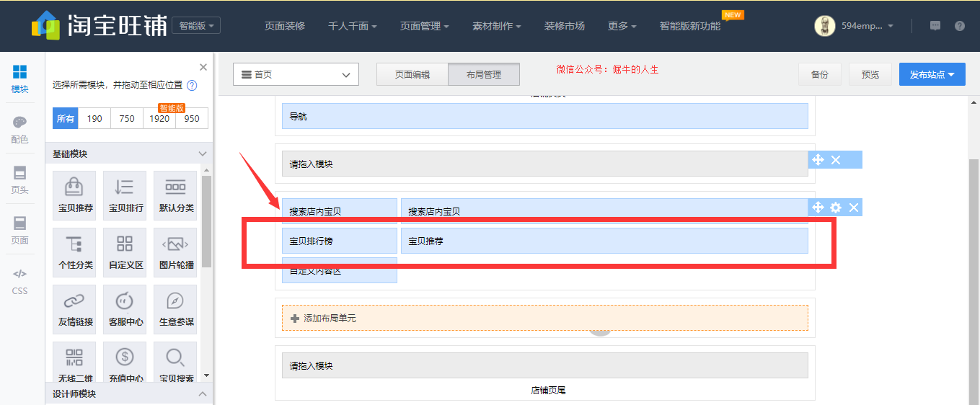Collapse the 基础模块 section

coord(203,153)
